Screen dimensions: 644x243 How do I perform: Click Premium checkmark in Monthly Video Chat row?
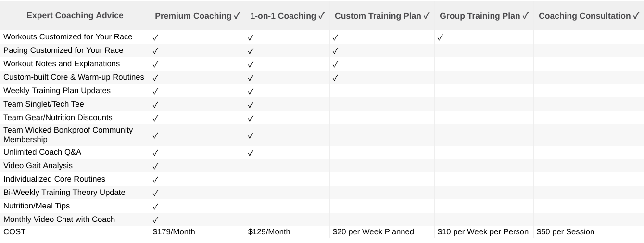coord(156,220)
